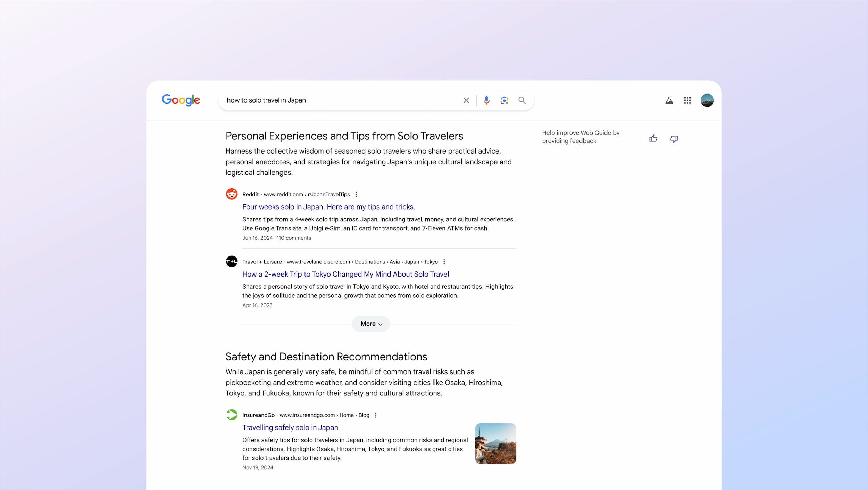Image resolution: width=868 pixels, height=490 pixels.
Task: Clear the search query with the X
Action: (466, 100)
